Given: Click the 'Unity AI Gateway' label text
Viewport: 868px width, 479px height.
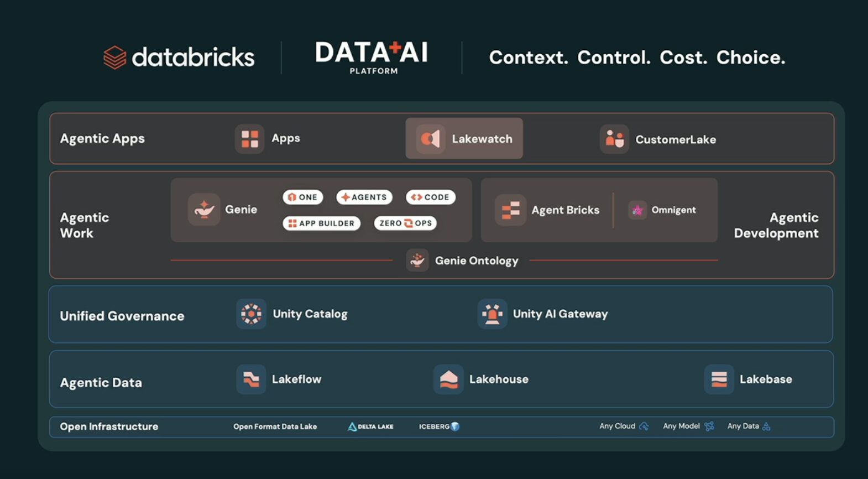Looking at the screenshot, I should tap(561, 314).
